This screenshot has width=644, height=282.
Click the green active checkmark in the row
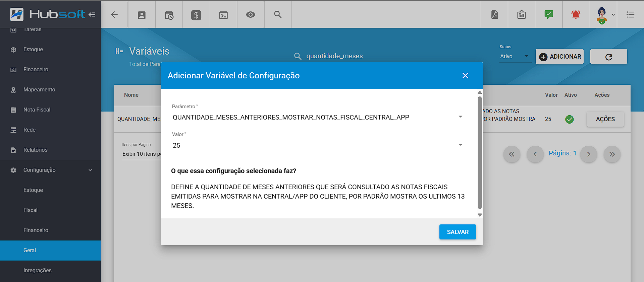pyautogui.click(x=570, y=119)
